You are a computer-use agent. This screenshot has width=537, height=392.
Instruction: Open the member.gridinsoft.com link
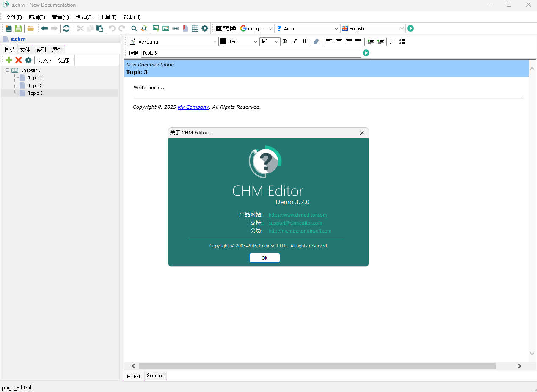[x=300, y=231]
